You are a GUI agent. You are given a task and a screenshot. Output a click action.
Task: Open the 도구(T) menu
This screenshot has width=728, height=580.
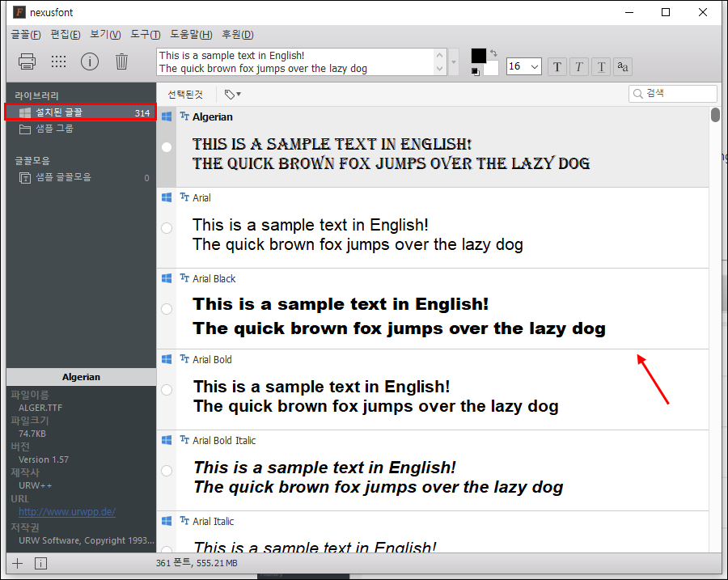pos(146,35)
